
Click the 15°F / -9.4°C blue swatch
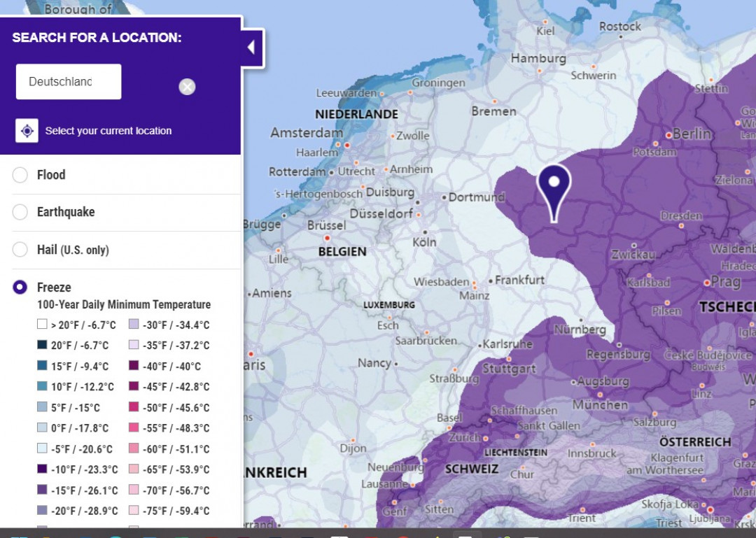pos(42,365)
